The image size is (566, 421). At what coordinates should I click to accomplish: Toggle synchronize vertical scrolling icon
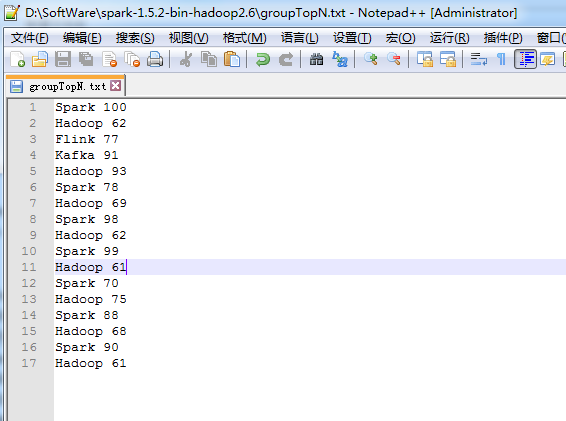pyautogui.click(x=424, y=59)
